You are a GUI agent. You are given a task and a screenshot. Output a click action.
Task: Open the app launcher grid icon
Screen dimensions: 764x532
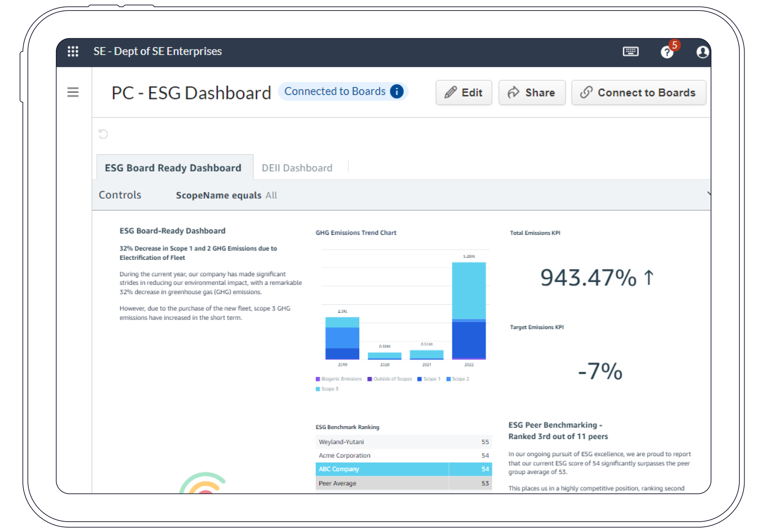click(73, 51)
